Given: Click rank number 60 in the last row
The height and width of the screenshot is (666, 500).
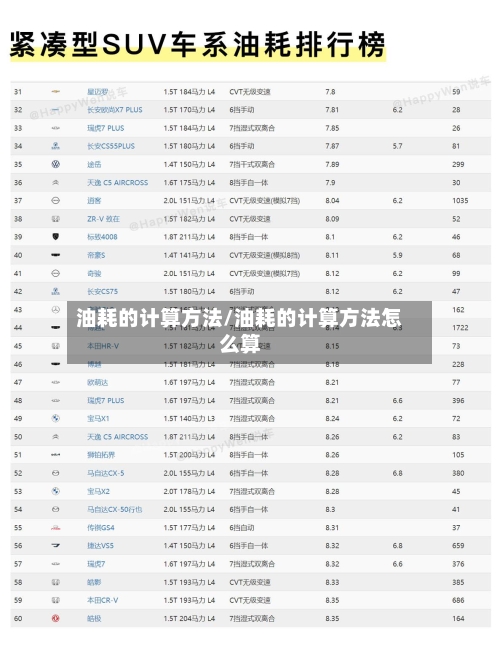Looking at the screenshot, I should [18, 618].
